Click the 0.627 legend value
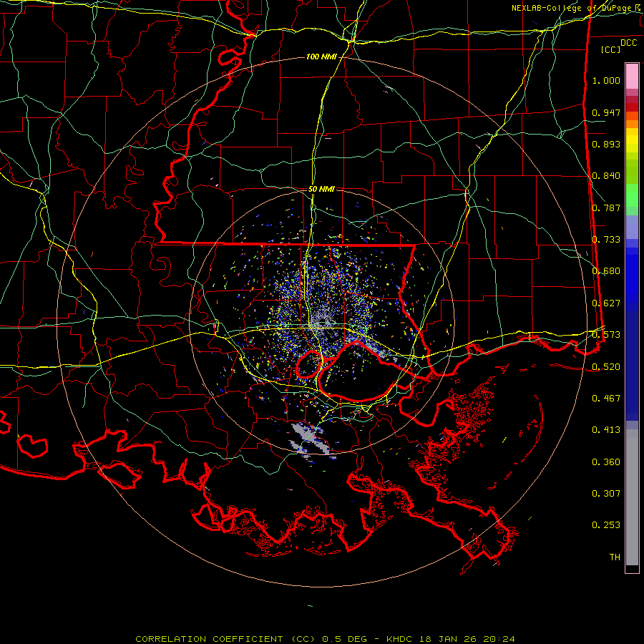The width and height of the screenshot is (644, 644). click(x=606, y=303)
